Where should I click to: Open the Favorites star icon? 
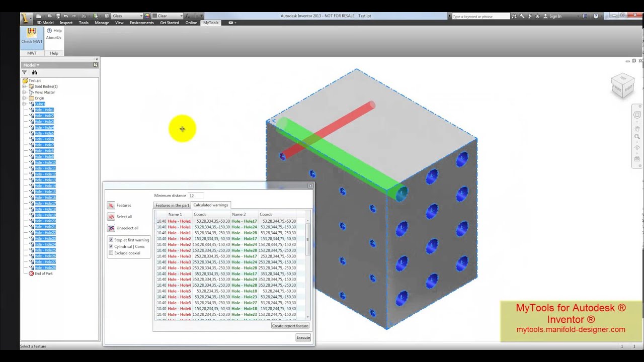(x=537, y=16)
